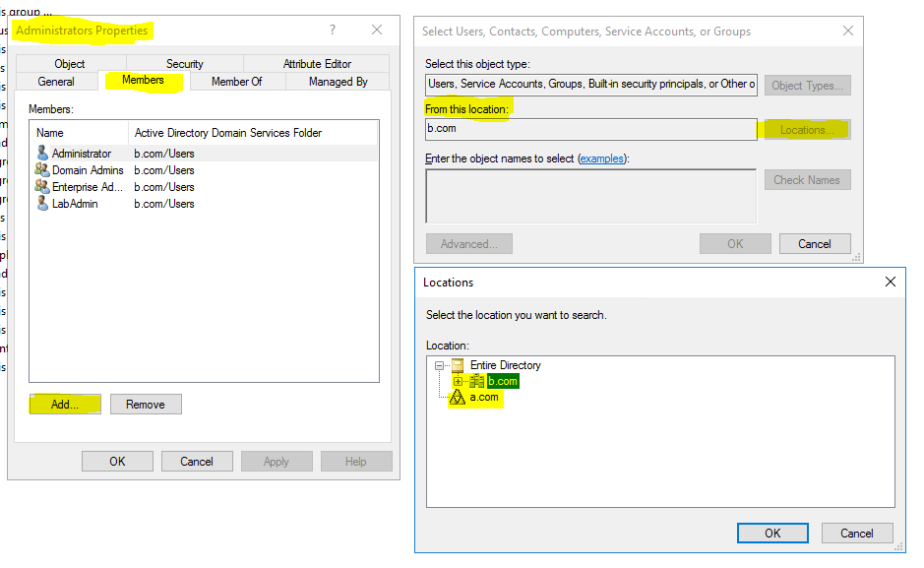Viewport: 924px width, 568px height.
Task: Click inside the From this location field
Action: pos(590,128)
